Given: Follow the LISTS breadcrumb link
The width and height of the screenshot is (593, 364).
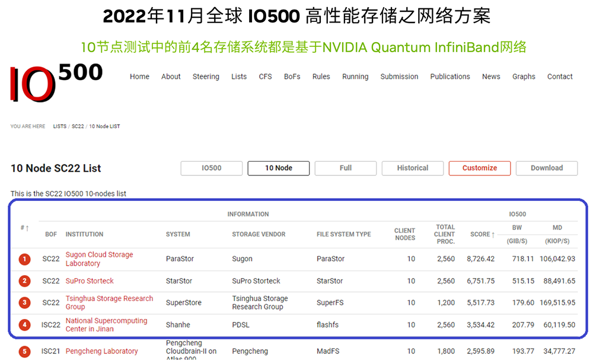Looking at the screenshot, I should click(x=60, y=126).
